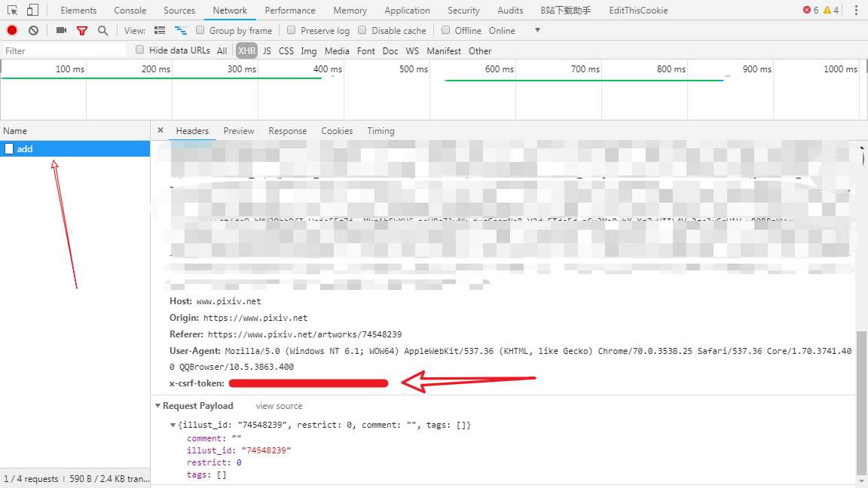The width and height of the screenshot is (868, 488).
Task: Select the add request row
Action: [x=75, y=148]
